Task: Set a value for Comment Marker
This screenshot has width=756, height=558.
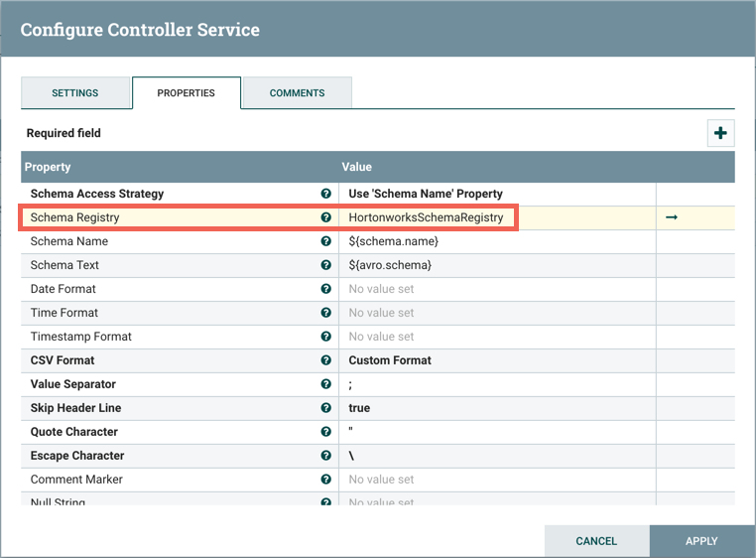Action: [497, 480]
